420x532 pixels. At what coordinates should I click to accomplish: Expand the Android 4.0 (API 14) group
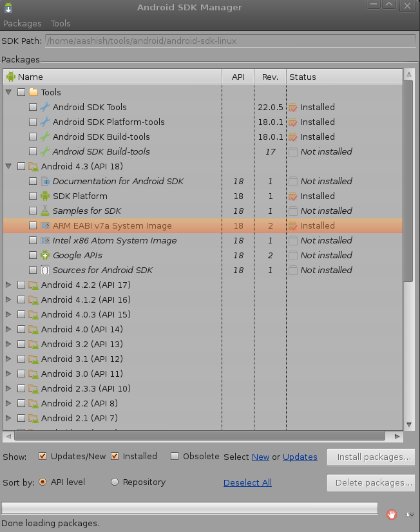(x=8, y=330)
